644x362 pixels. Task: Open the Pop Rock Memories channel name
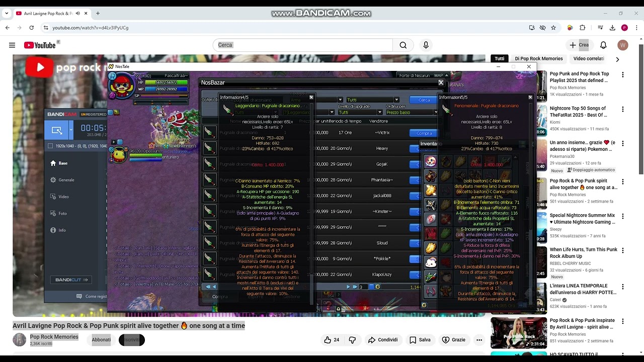click(x=54, y=337)
